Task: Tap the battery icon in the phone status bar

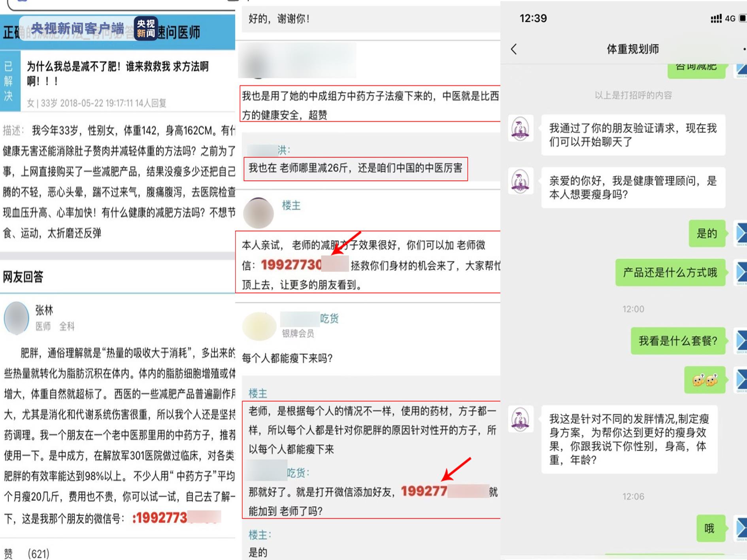Action: (x=742, y=18)
